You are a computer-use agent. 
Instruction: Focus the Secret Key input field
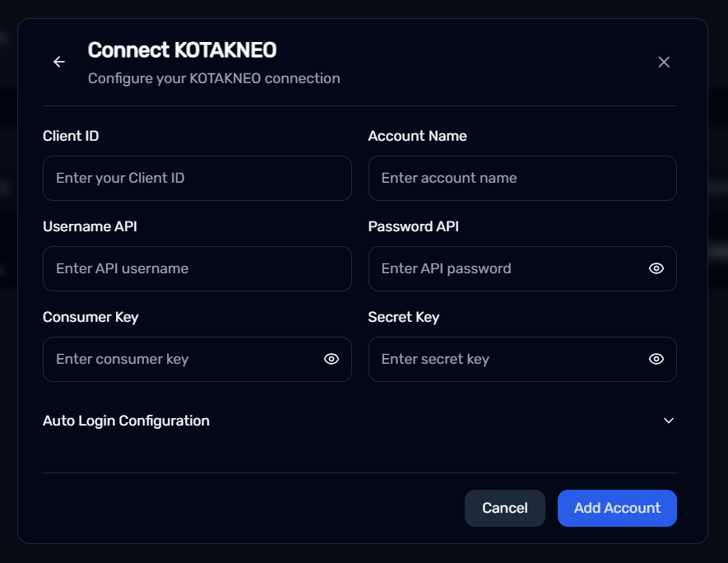point(522,360)
